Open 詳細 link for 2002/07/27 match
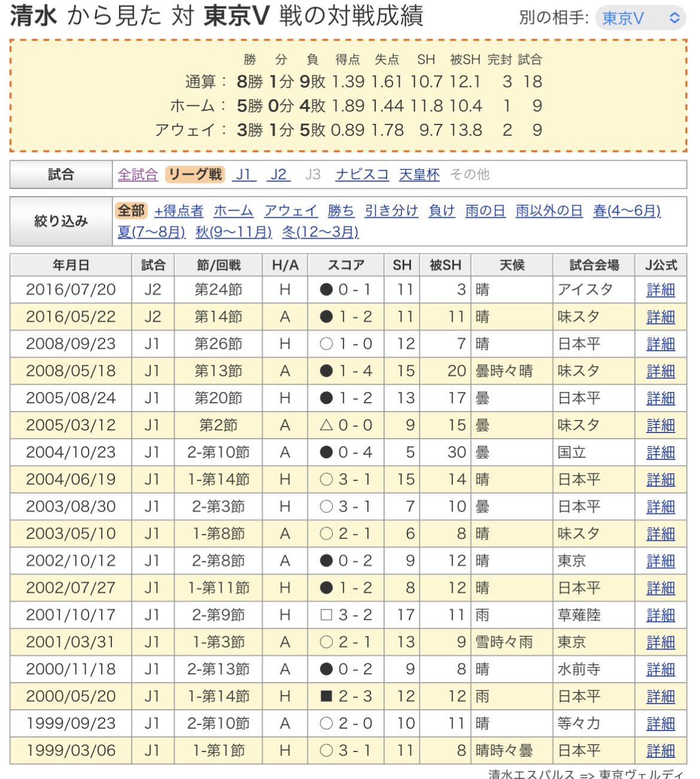Viewport: 700px width, 779px height. 661,588
